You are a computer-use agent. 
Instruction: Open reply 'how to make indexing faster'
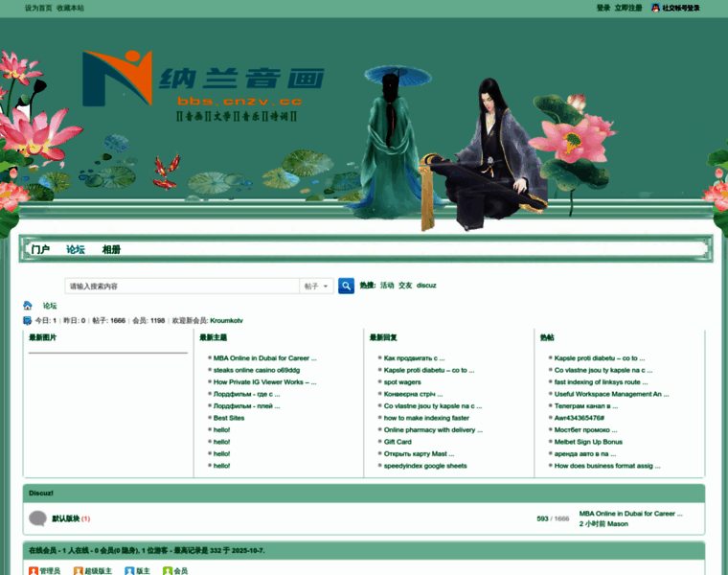426,418
